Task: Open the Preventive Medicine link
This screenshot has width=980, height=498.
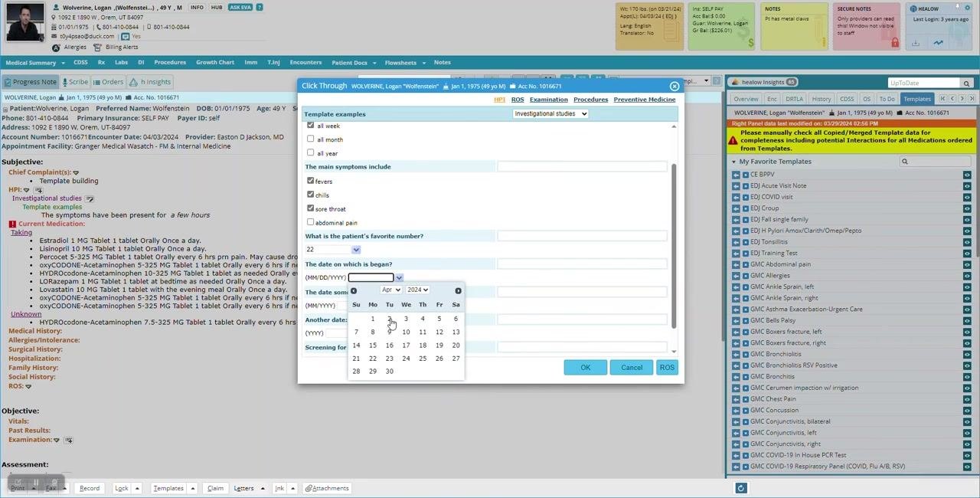Action: click(645, 100)
